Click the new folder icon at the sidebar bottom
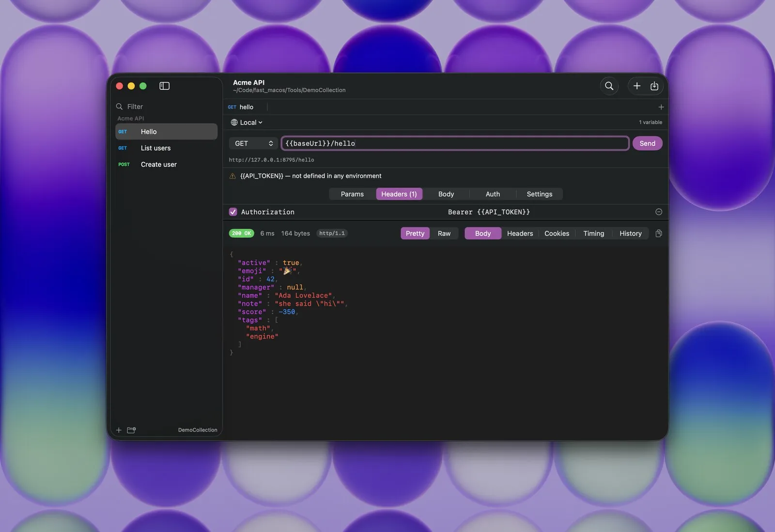Screen dimensions: 775x532 coord(131,430)
